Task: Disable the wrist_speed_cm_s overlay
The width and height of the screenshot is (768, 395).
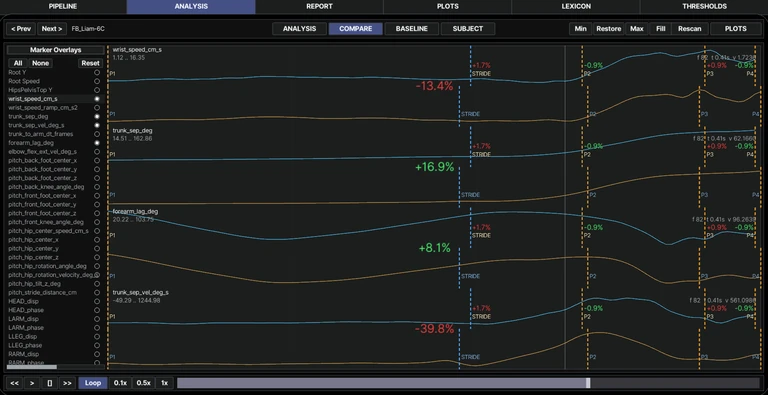Action: (x=97, y=99)
